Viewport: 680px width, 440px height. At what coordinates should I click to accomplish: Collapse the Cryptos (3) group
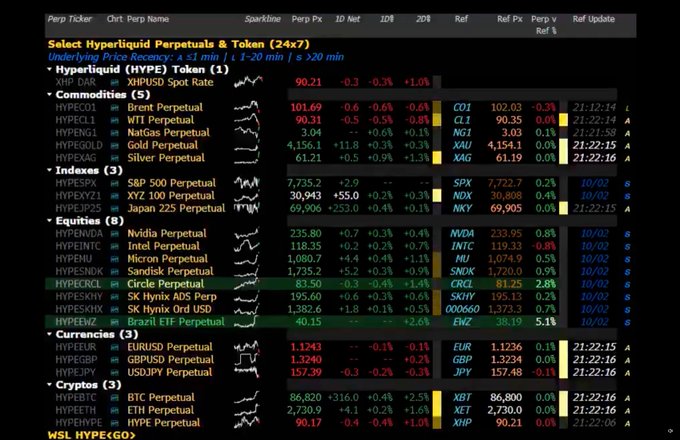pyautogui.click(x=49, y=385)
